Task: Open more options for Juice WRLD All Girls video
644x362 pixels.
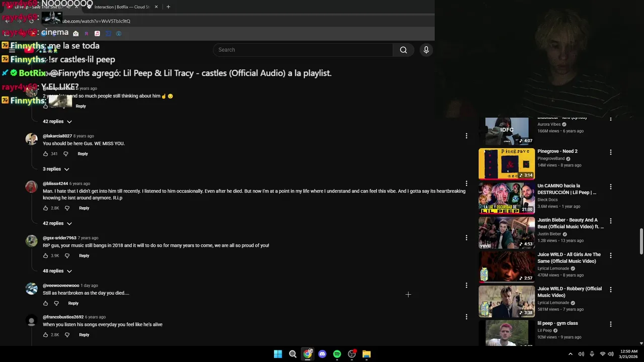Action: (611, 255)
